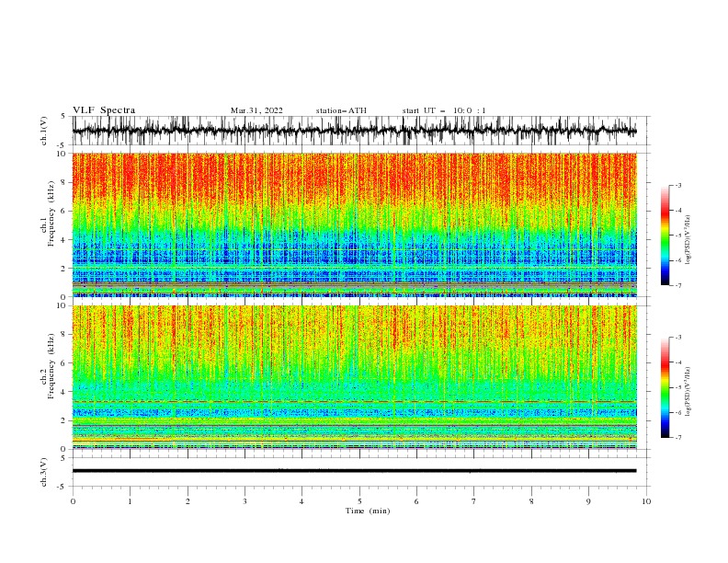Click the ch.2 spectrogram color bar
The width and height of the screenshot is (728, 563).
click(665, 387)
